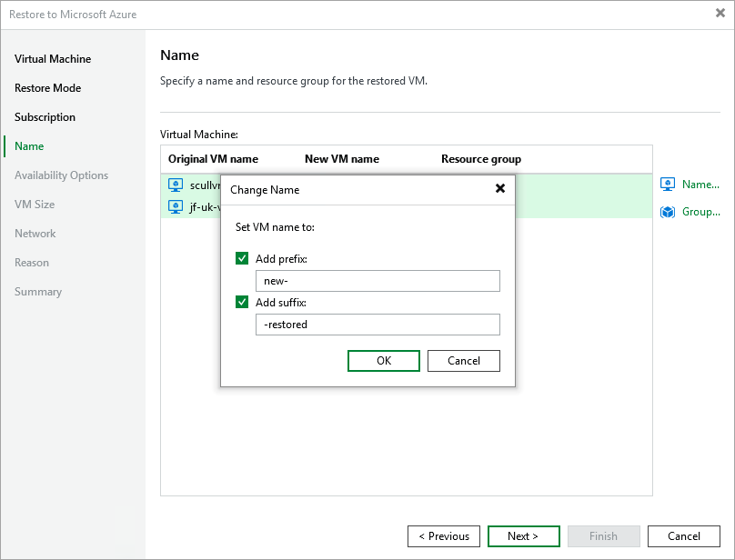Sort by Original VM name column header
Image resolution: width=735 pixels, height=560 pixels.
213,159
